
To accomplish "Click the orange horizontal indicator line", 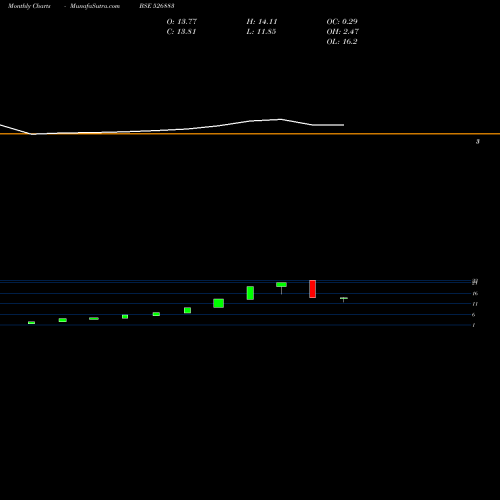I will point(250,134).
